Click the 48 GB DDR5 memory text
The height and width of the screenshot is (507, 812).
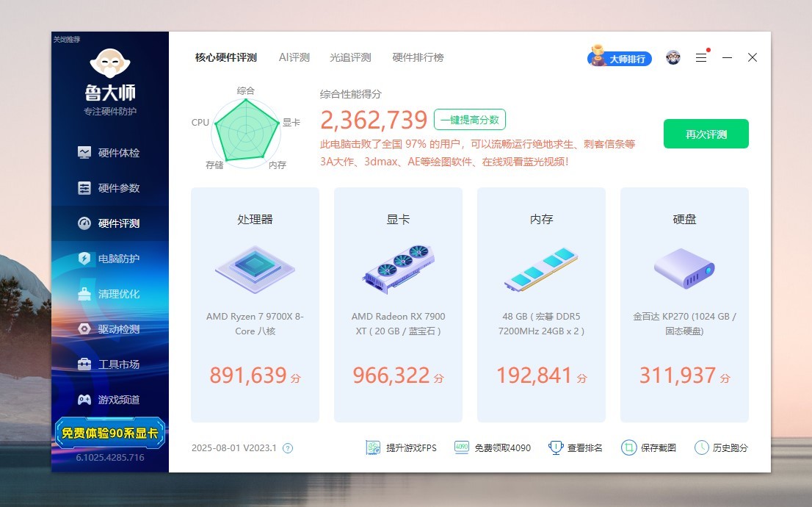point(541,323)
